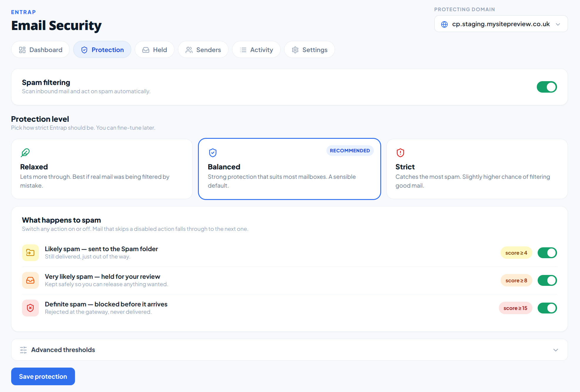This screenshot has width=580, height=392.
Task: Pick the Strict protection level card
Action: click(x=477, y=169)
